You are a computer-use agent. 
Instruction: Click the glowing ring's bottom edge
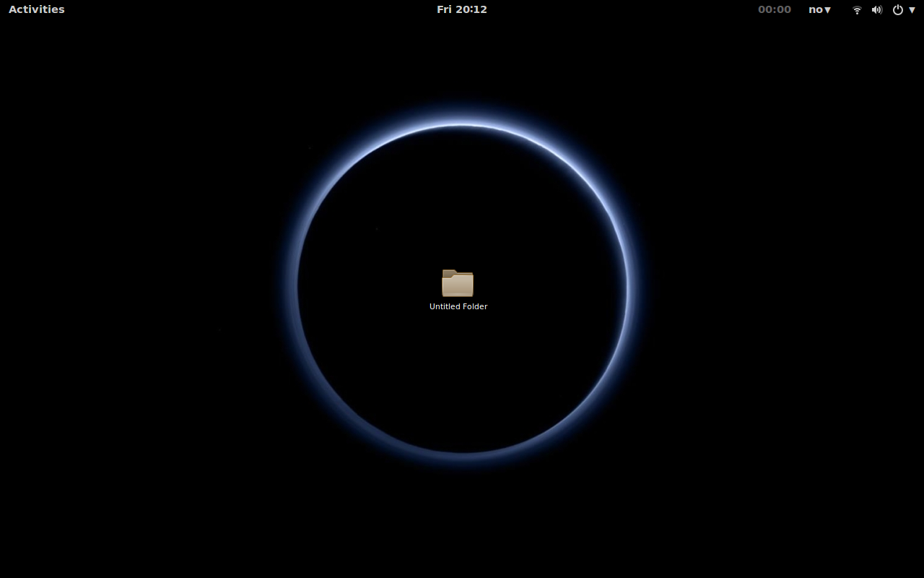point(462,453)
